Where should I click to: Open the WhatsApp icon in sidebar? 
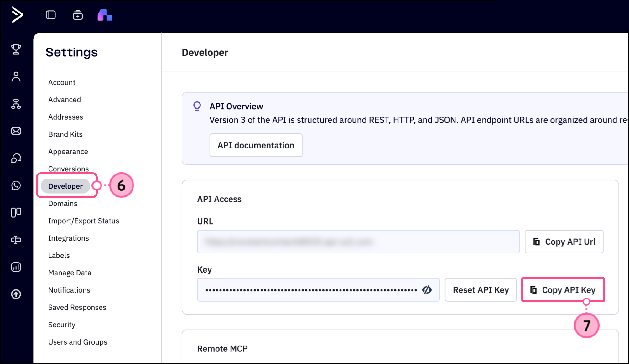pyautogui.click(x=16, y=185)
